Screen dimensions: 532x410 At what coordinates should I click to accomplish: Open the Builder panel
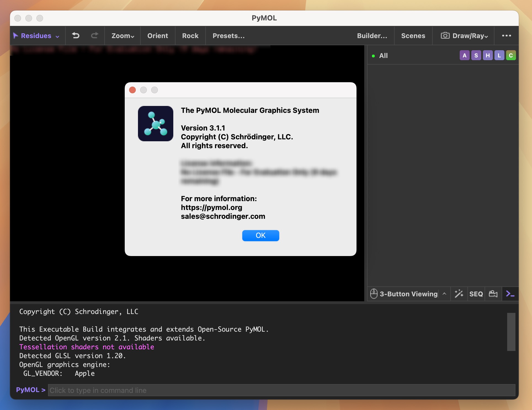click(372, 36)
